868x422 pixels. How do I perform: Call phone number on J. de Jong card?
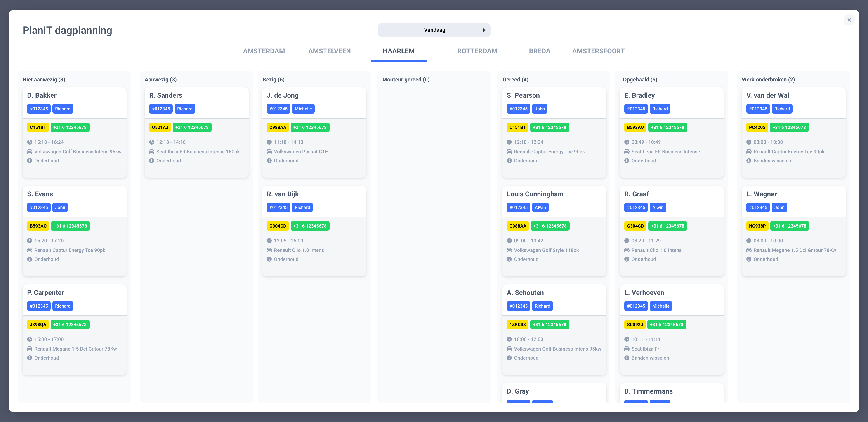coord(310,127)
